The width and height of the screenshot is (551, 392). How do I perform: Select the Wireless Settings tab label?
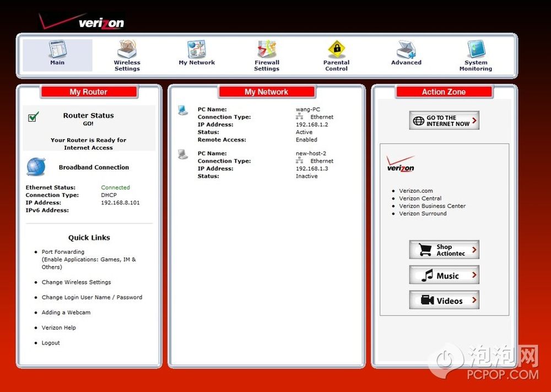pos(127,66)
